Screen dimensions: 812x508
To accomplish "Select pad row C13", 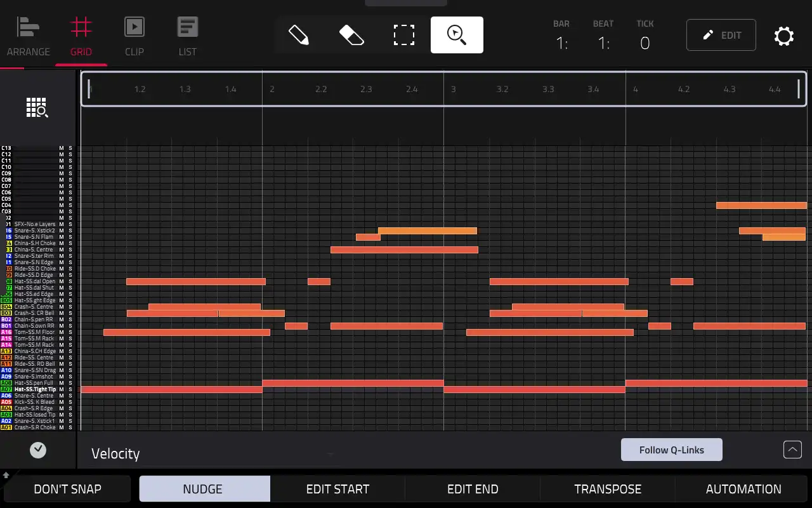I will point(29,148).
